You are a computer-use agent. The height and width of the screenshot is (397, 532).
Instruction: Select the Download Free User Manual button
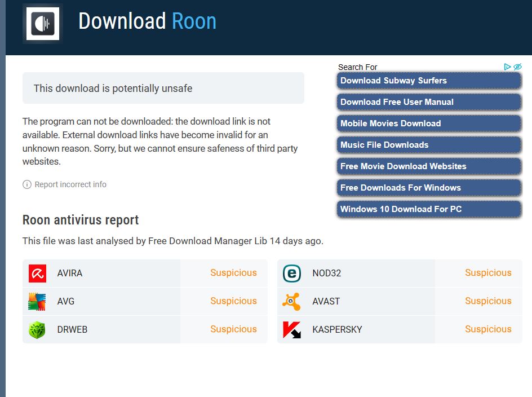tap(429, 102)
